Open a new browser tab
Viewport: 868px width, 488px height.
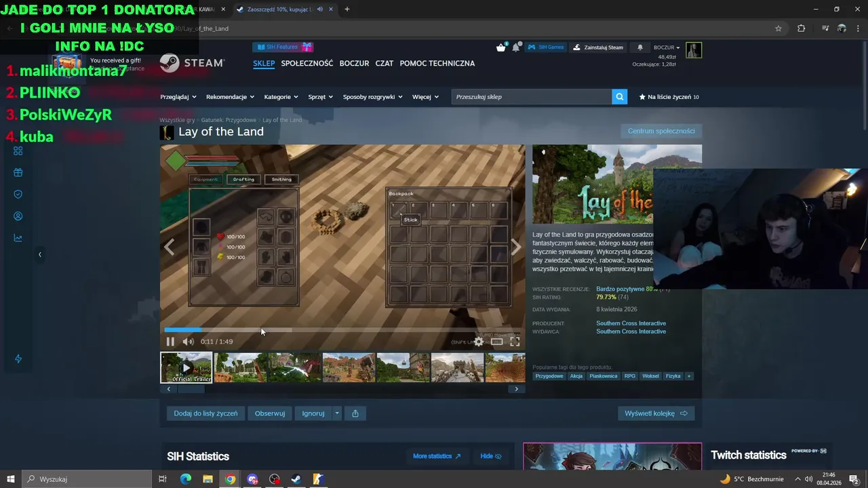pos(347,9)
